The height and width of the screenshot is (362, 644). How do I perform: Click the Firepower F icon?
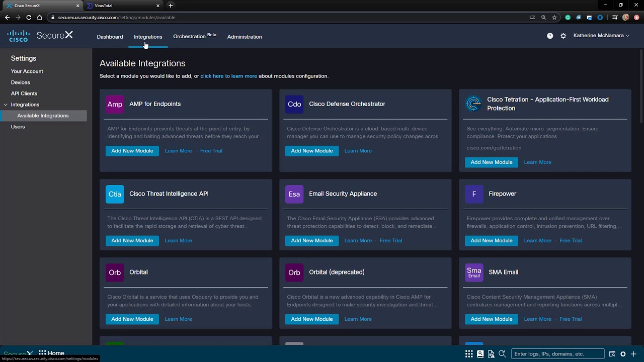click(474, 194)
